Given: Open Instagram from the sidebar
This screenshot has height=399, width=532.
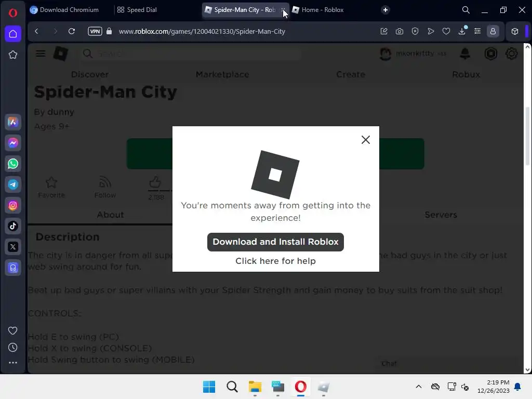Looking at the screenshot, I should pyautogui.click(x=13, y=205).
